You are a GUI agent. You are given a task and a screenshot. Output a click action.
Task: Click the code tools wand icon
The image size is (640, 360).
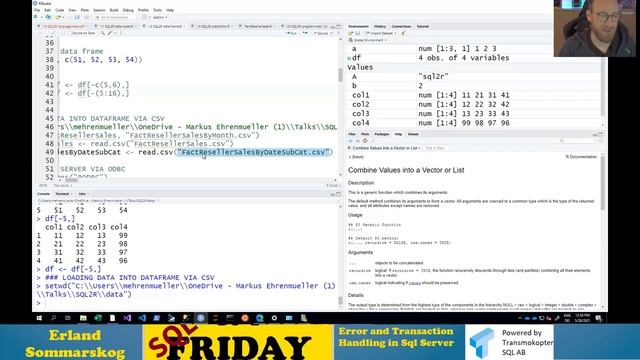pos(110,33)
